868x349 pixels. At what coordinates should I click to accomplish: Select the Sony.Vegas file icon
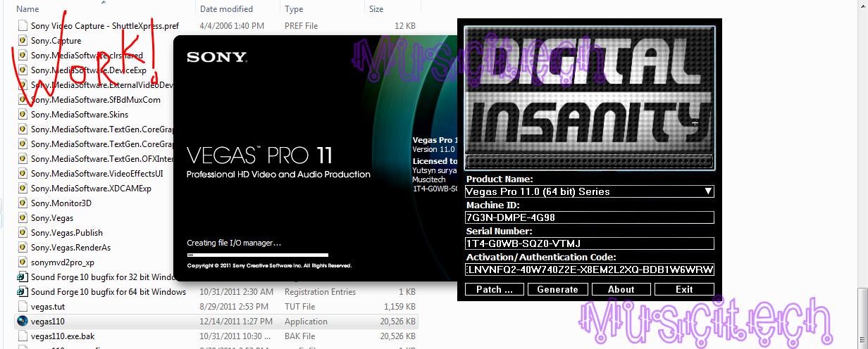(x=22, y=218)
